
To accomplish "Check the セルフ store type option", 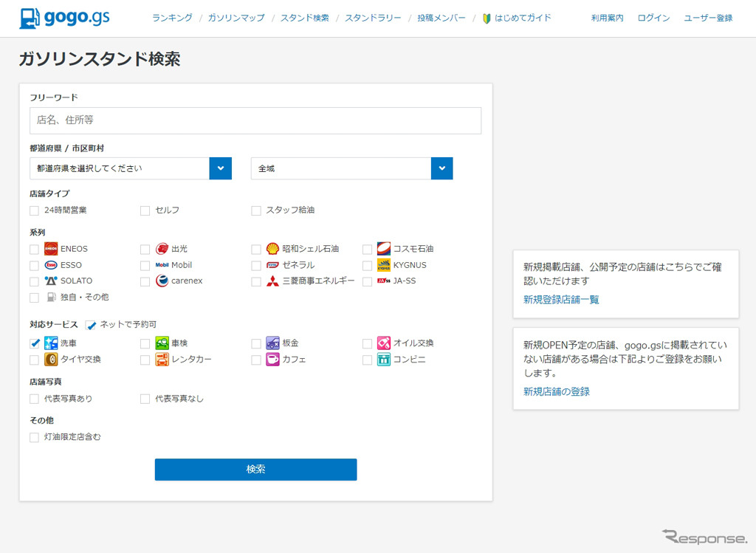I will click(145, 210).
